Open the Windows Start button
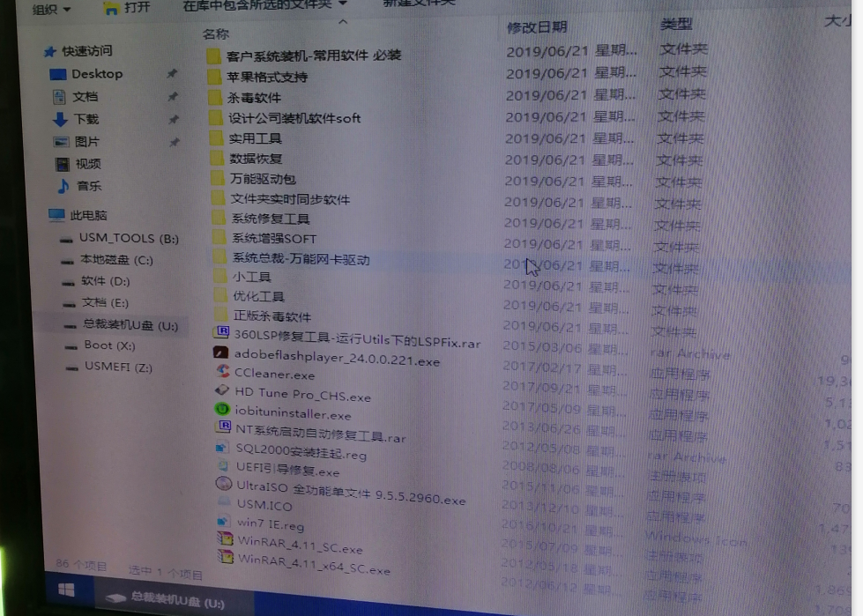The width and height of the screenshot is (863, 616). pyautogui.click(x=66, y=590)
